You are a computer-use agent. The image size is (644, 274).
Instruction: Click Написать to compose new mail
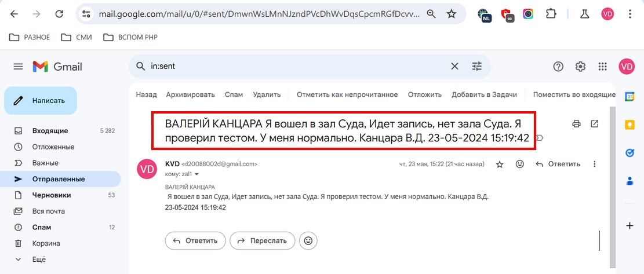click(41, 100)
